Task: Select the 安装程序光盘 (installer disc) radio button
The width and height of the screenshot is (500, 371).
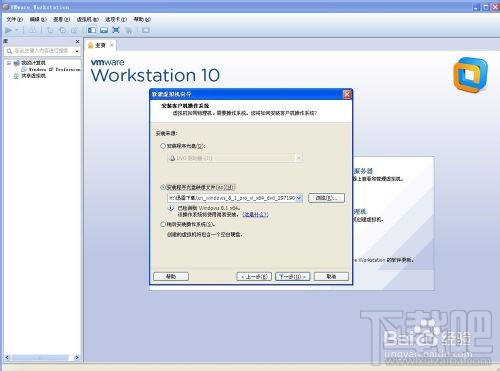Action: click(x=163, y=146)
